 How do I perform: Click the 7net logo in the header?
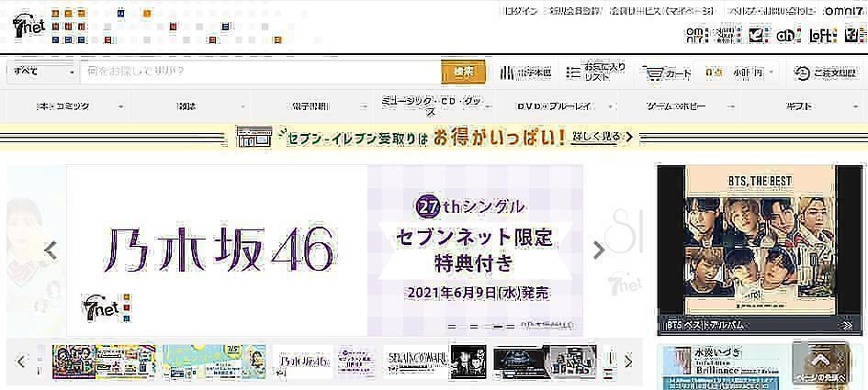pos(28,26)
